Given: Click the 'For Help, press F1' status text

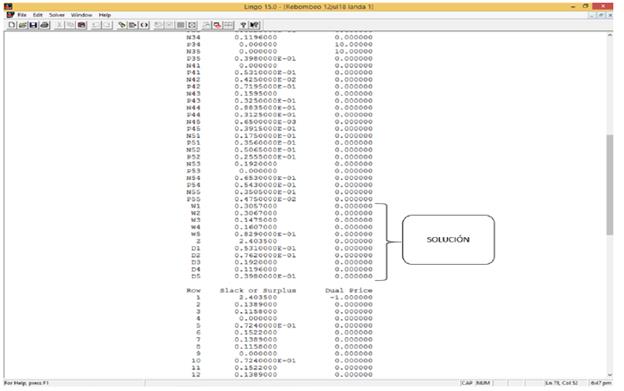Looking at the screenshot, I should click(x=26, y=383).
